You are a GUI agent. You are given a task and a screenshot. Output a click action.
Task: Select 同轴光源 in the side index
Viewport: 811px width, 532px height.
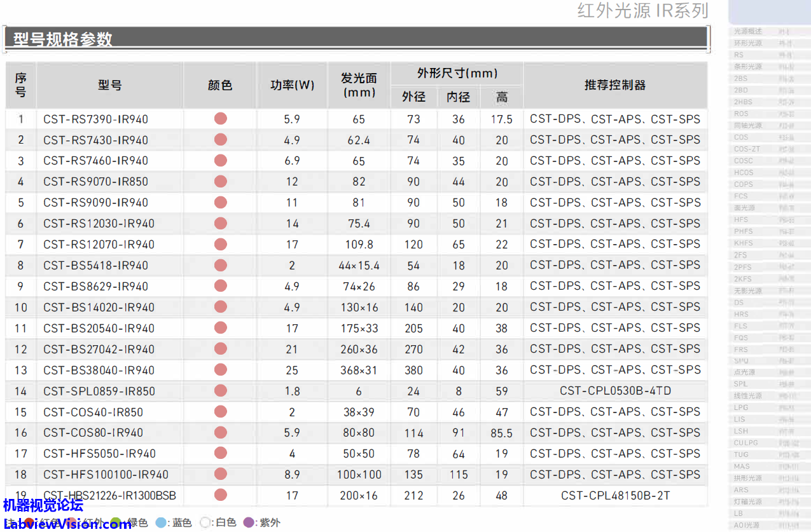[748, 126]
